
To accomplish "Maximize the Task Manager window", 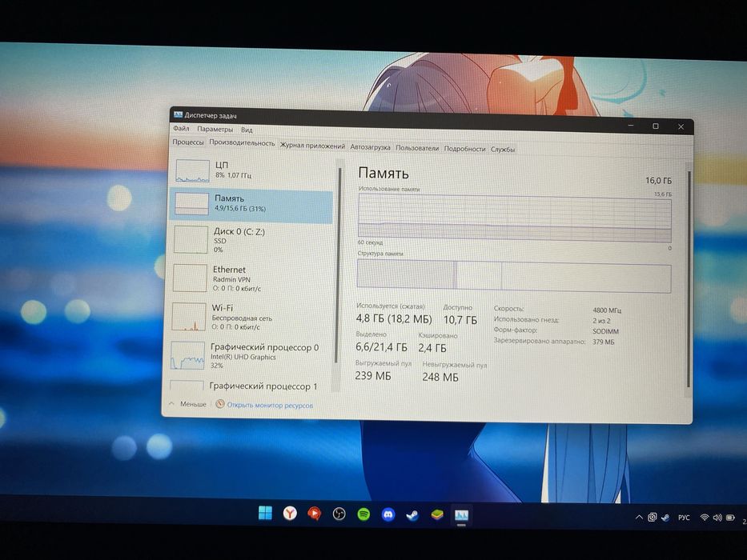I will click(656, 126).
